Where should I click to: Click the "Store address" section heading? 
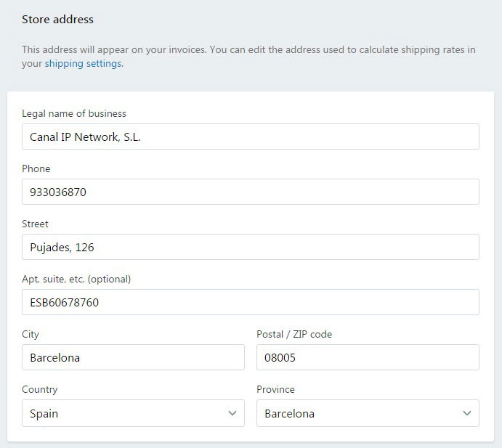click(57, 20)
